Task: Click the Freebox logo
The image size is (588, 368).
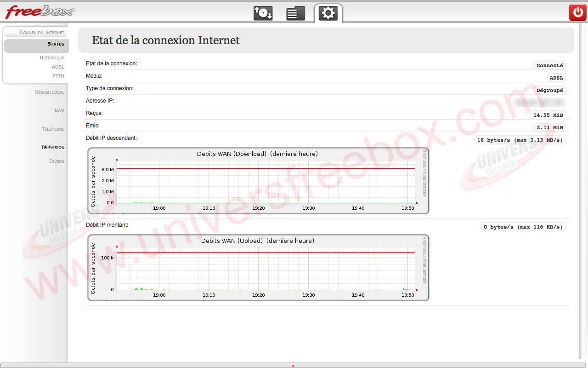Action: pos(40,11)
